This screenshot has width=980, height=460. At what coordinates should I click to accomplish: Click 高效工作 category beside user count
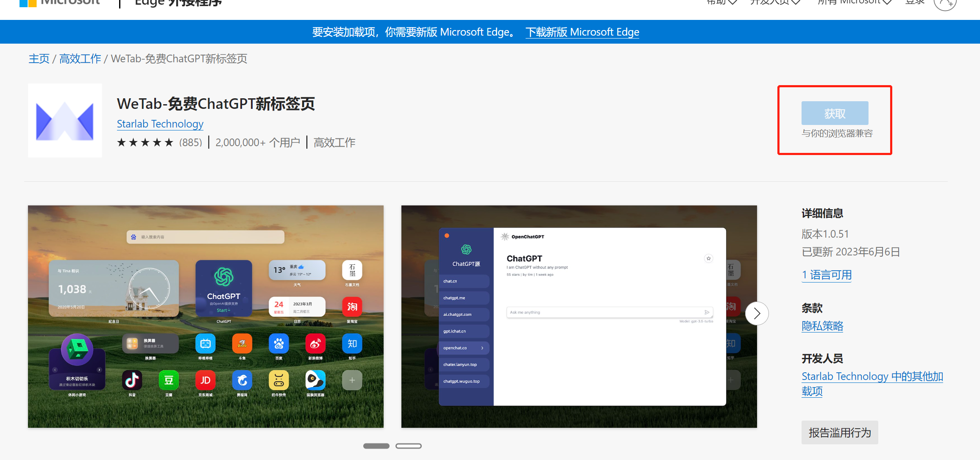click(x=334, y=142)
